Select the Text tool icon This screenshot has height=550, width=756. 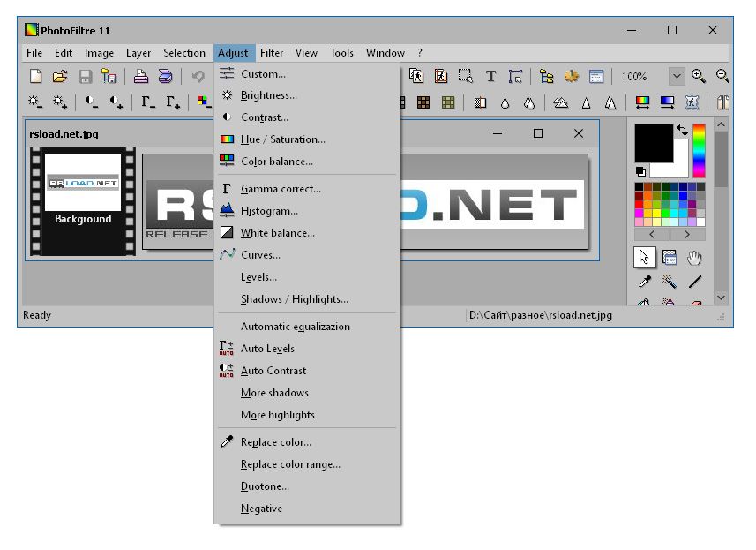(490, 77)
